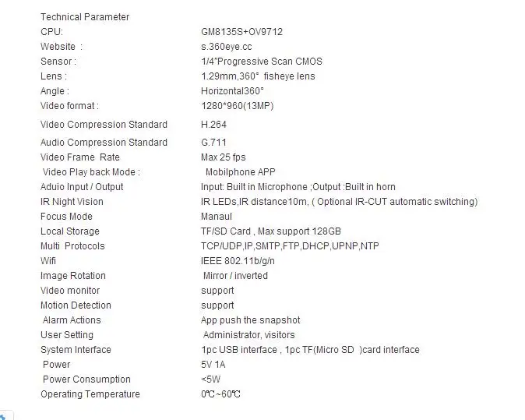Image resolution: width=525 pixels, height=420 pixels.
Task: Click the H.264 compression value
Action: 213,125
